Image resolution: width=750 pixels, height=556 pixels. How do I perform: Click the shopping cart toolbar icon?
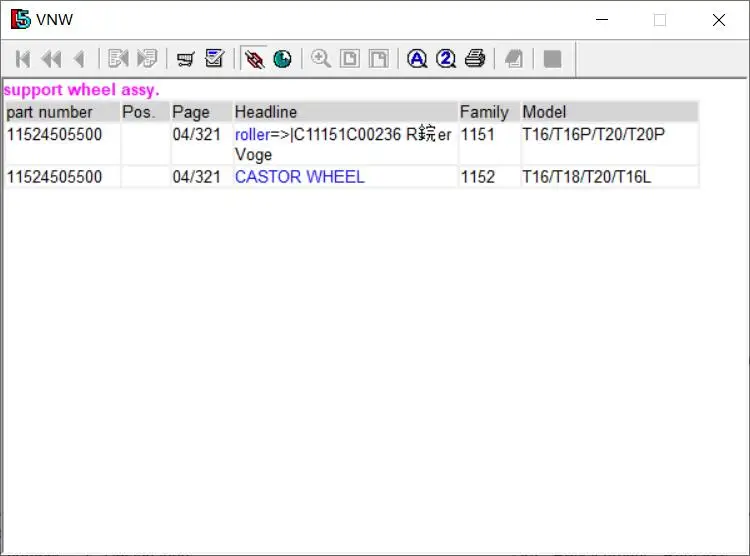pos(185,59)
